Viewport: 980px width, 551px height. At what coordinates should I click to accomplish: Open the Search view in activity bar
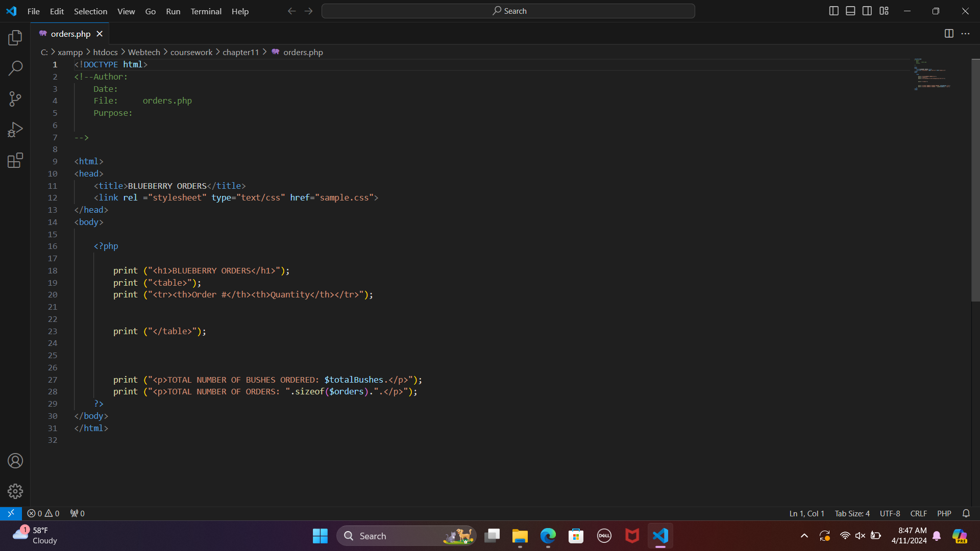(15, 68)
